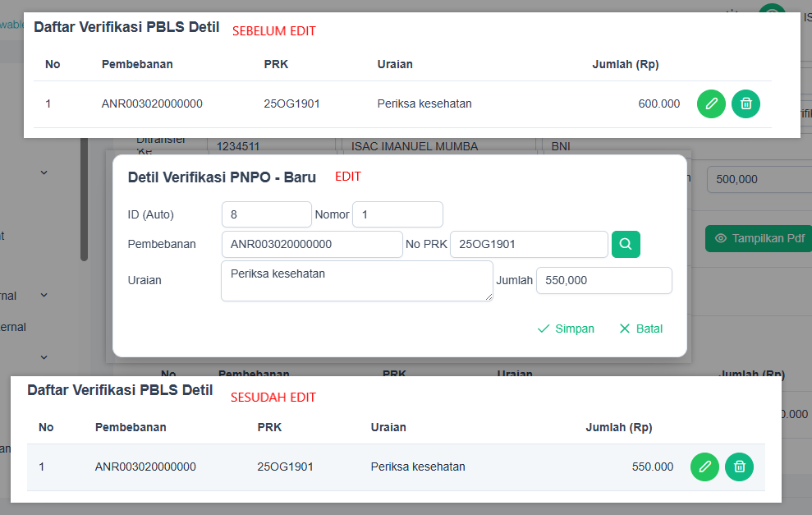Click the search icon beside No PRK field
Image resolution: width=812 pixels, height=515 pixels.
[x=626, y=244]
